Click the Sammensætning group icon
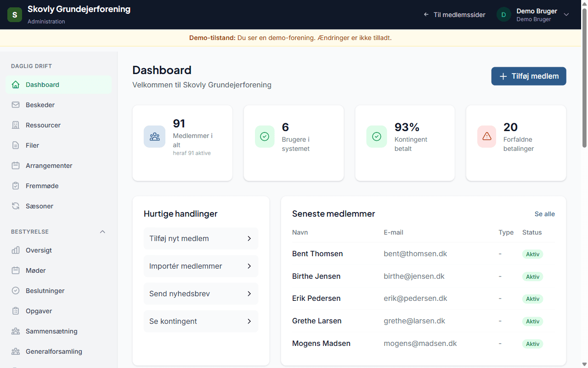 [x=16, y=331]
